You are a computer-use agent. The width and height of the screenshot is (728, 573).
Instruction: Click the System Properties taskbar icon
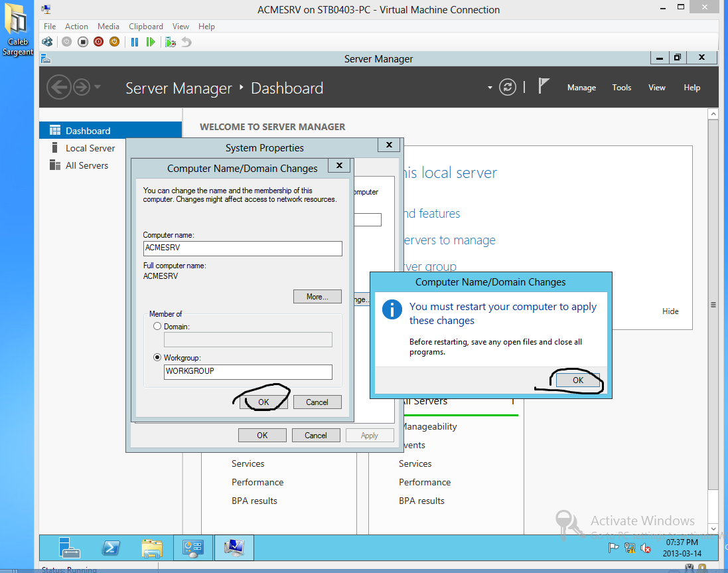[234, 548]
